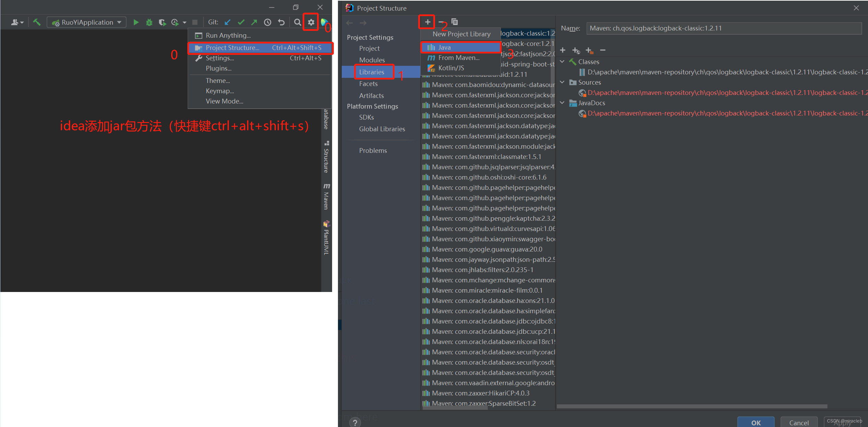Commit changes via the green checkmark
This screenshot has height=427, width=868.
click(x=241, y=22)
